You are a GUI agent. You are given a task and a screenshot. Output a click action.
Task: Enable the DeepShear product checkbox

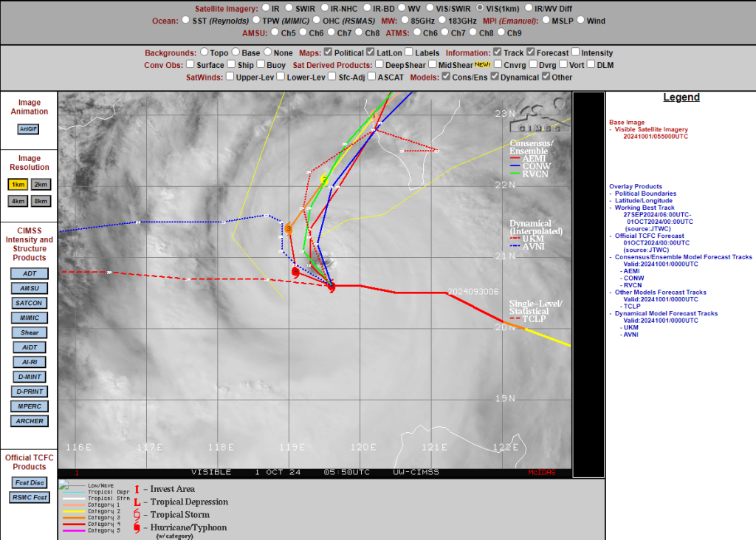379,64
